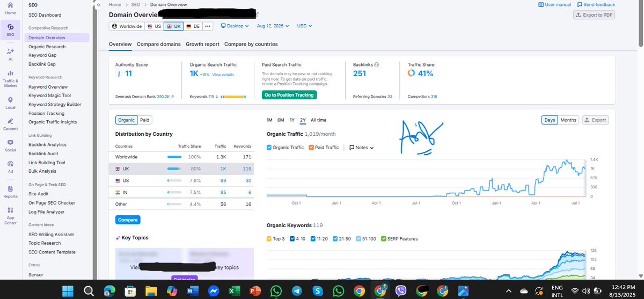644x299 pixels.
Task: Select the All time range
Action: click(318, 120)
